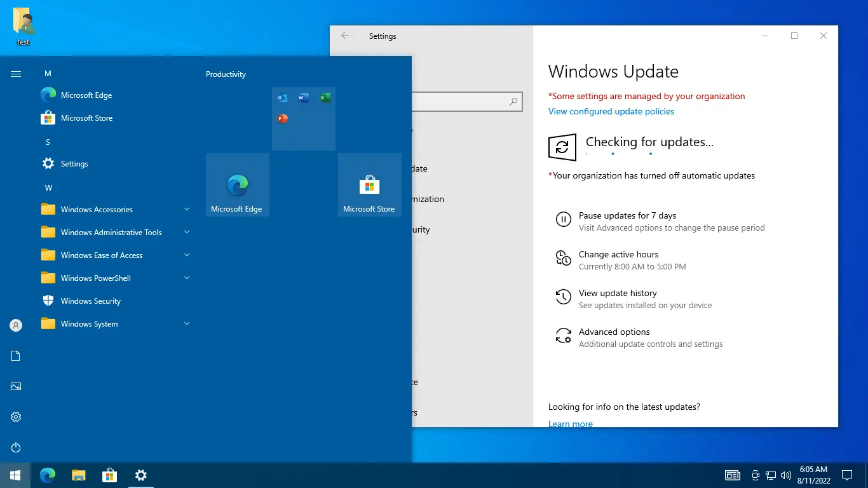The height and width of the screenshot is (488, 868).
Task: Click the hamburger expand icon in Start menu
Action: click(x=16, y=74)
